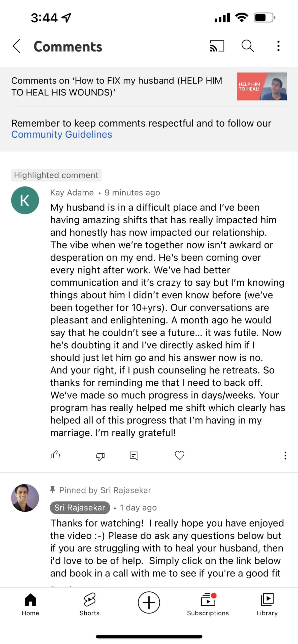Like Kay Adame's comment with thumbs up

pos(56,455)
